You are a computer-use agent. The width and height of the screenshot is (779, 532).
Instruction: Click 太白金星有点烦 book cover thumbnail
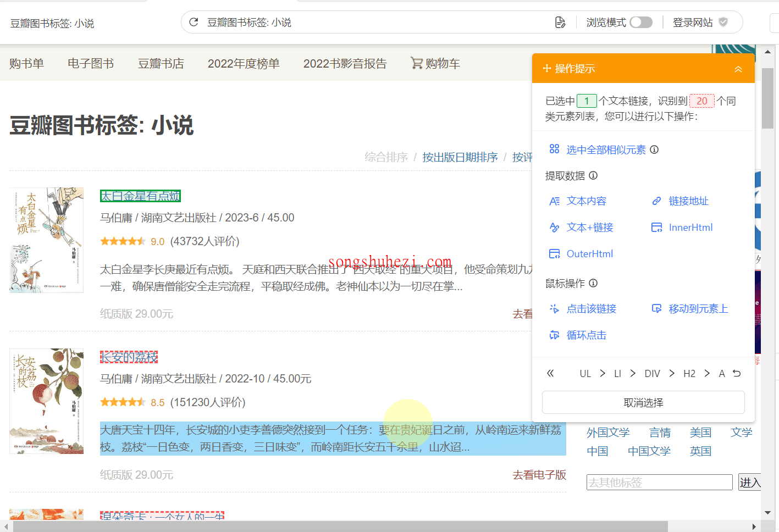click(46, 240)
